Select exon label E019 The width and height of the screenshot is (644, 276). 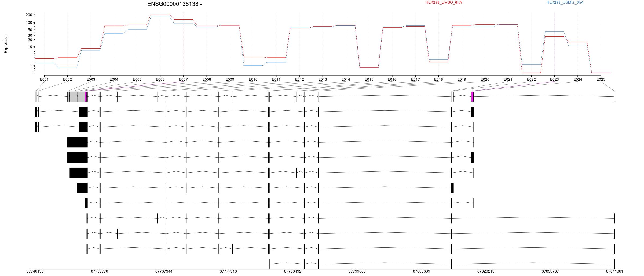tap(462, 79)
